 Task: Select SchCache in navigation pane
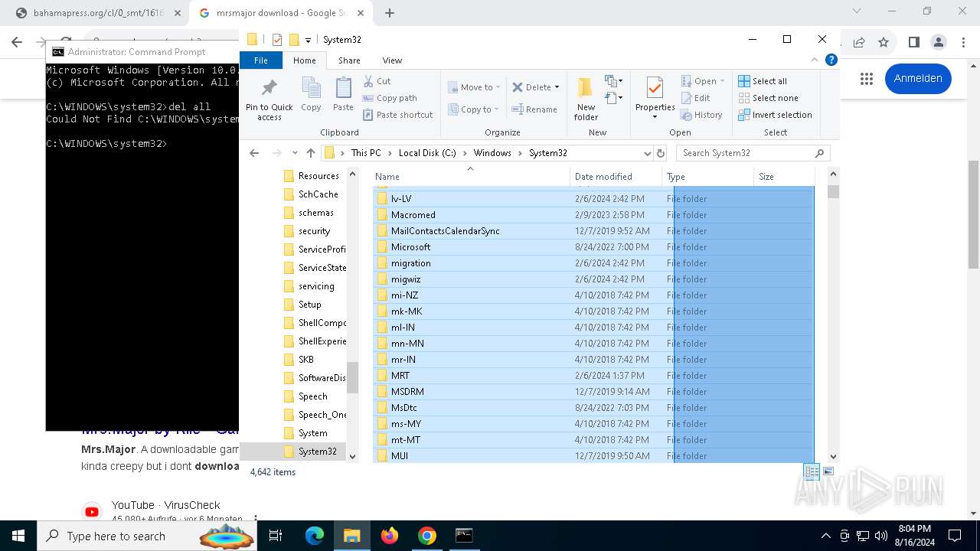pyautogui.click(x=318, y=194)
